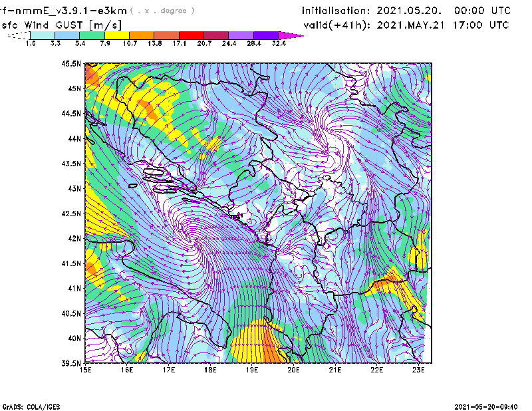
Task: Click the '40.5N' latitude label
Action: coord(71,313)
